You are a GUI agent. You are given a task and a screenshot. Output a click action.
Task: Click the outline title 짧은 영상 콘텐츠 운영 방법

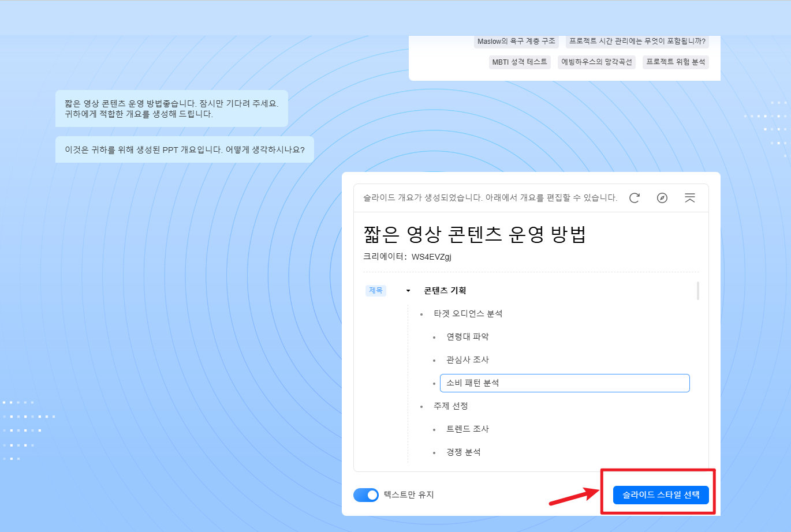(x=475, y=235)
